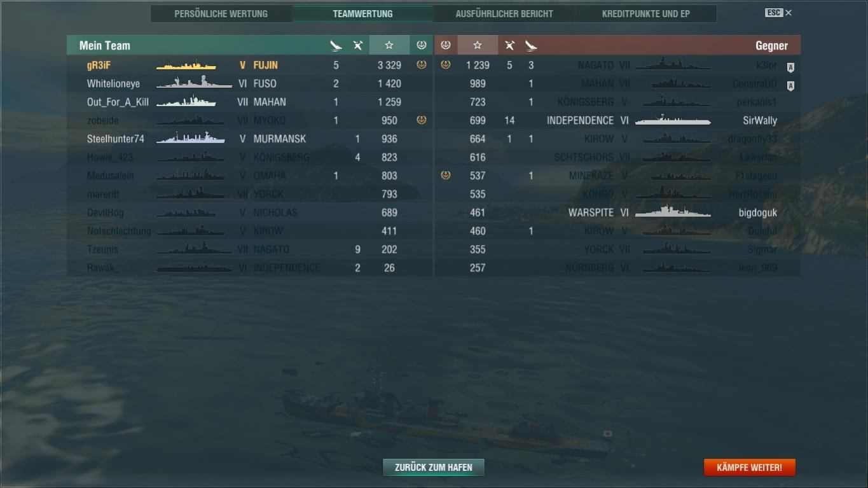The image size is (868, 488).
Task: Switch to Ausführlicher Bericht tab
Action: [504, 13]
